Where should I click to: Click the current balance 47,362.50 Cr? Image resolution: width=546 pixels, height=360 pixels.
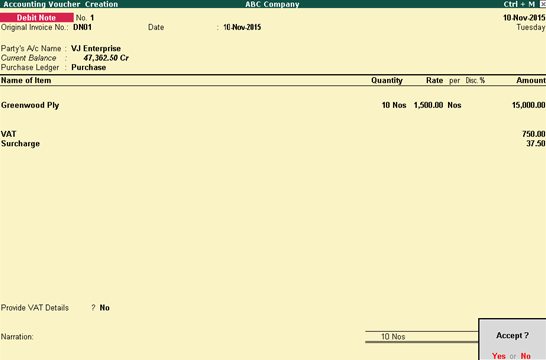tap(106, 58)
